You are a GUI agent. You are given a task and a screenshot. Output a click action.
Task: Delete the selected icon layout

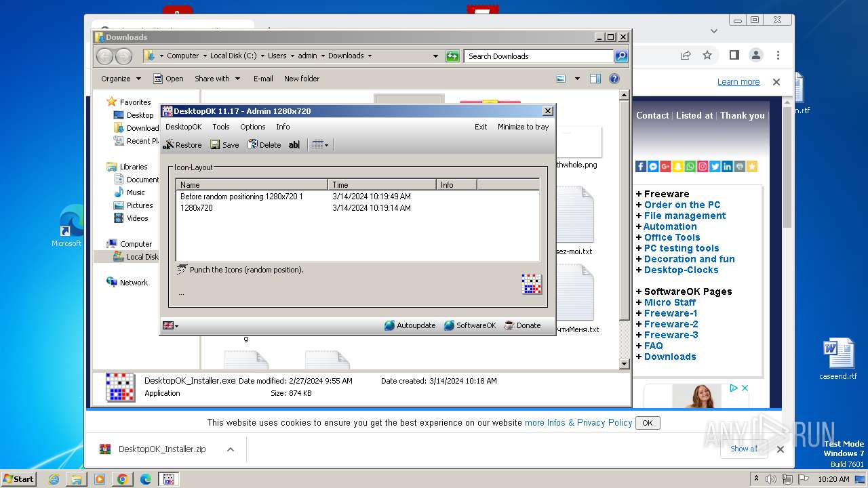(264, 144)
